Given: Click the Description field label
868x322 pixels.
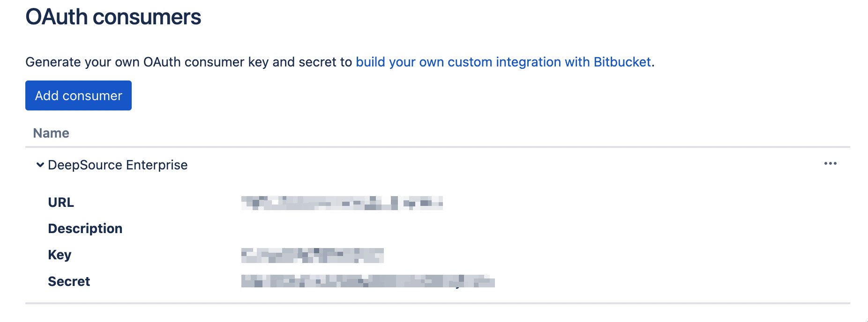Looking at the screenshot, I should pos(85,228).
